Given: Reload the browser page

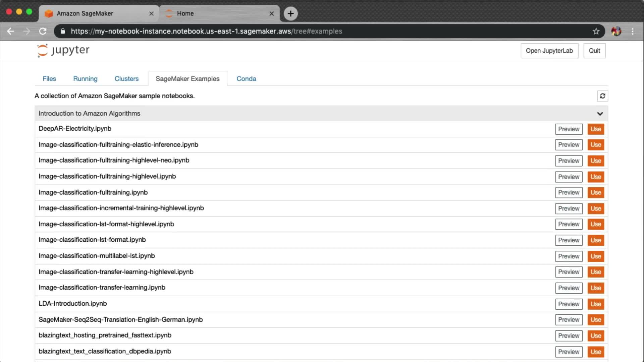Looking at the screenshot, I should coord(43,31).
